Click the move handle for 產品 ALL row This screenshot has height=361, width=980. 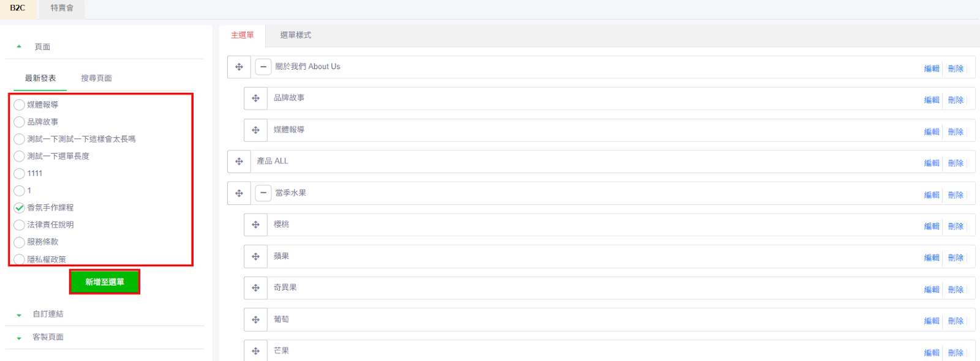coord(239,162)
